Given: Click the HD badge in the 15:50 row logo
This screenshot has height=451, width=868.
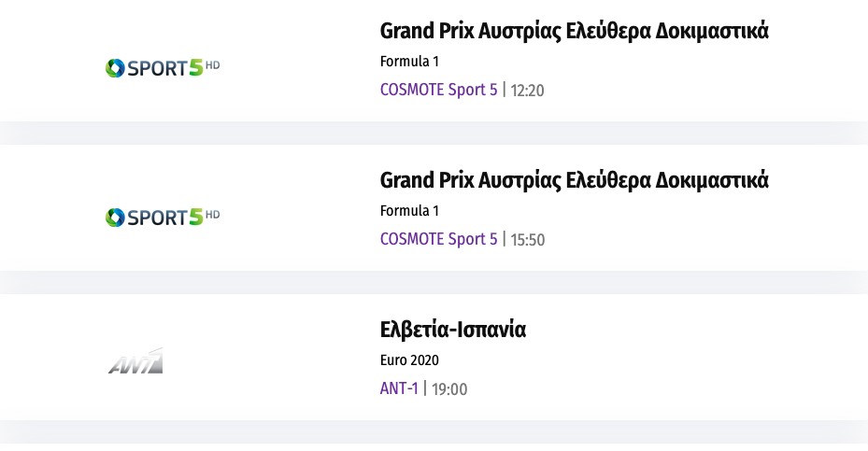Looking at the screenshot, I should [x=213, y=214].
